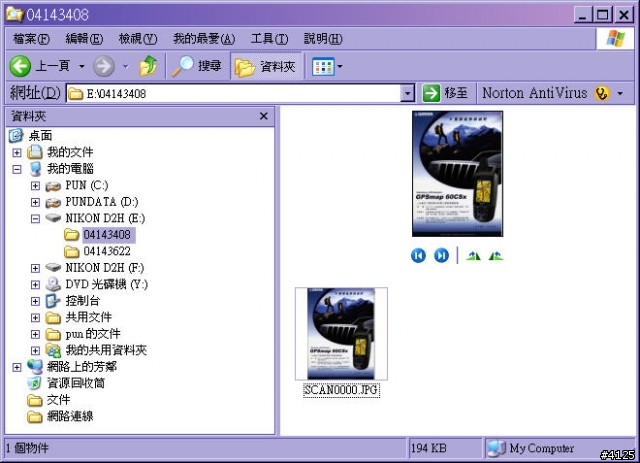Viewport: 640px width, 463px height.
Task: Select folder 04143622 in the tree
Action: pyautogui.click(x=107, y=251)
